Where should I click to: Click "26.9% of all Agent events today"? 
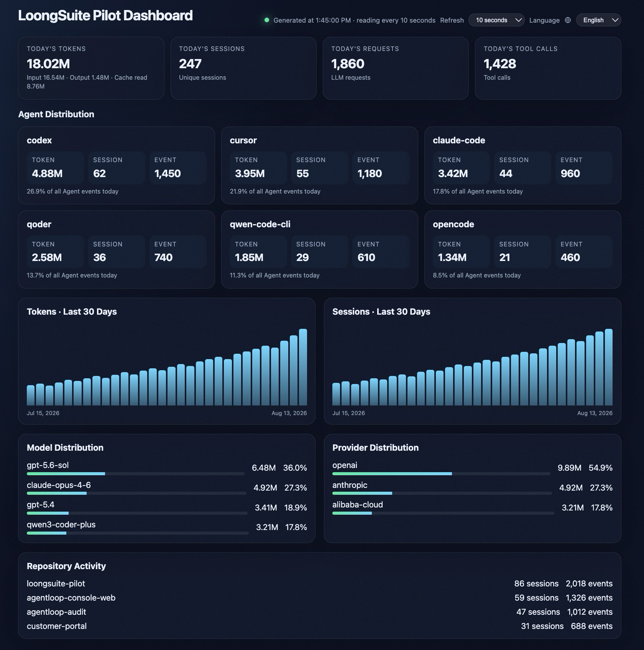coord(72,191)
